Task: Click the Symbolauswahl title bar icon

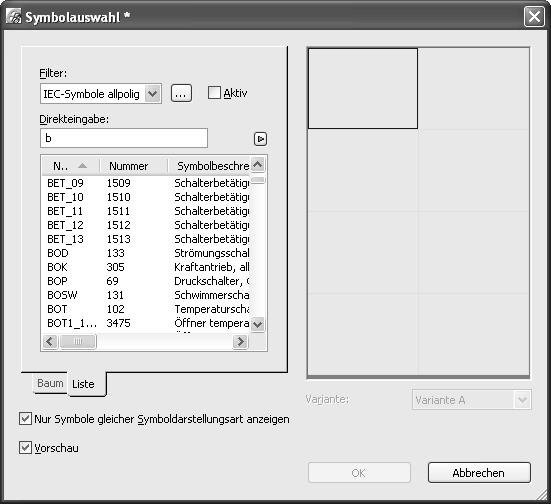Action: (x=13, y=17)
